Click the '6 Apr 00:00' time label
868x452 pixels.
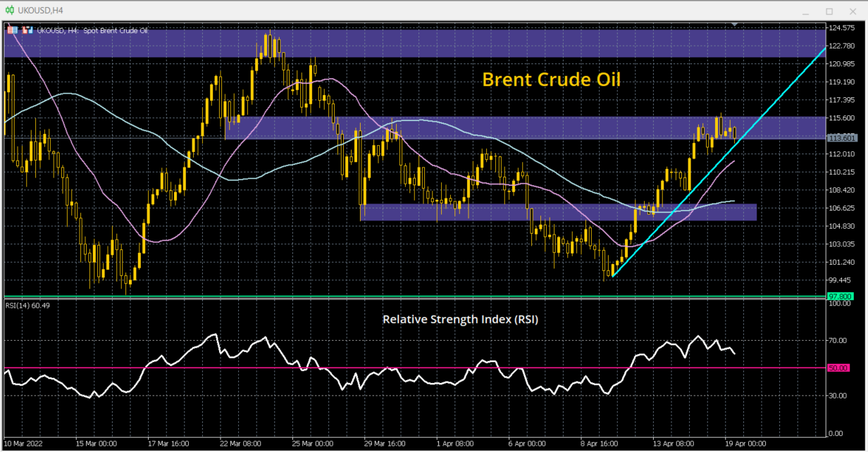click(x=528, y=444)
